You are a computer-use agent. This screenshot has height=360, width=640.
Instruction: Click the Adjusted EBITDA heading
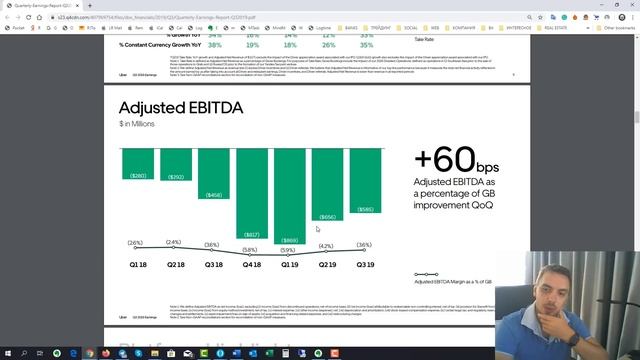pyautogui.click(x=181, y=108)
